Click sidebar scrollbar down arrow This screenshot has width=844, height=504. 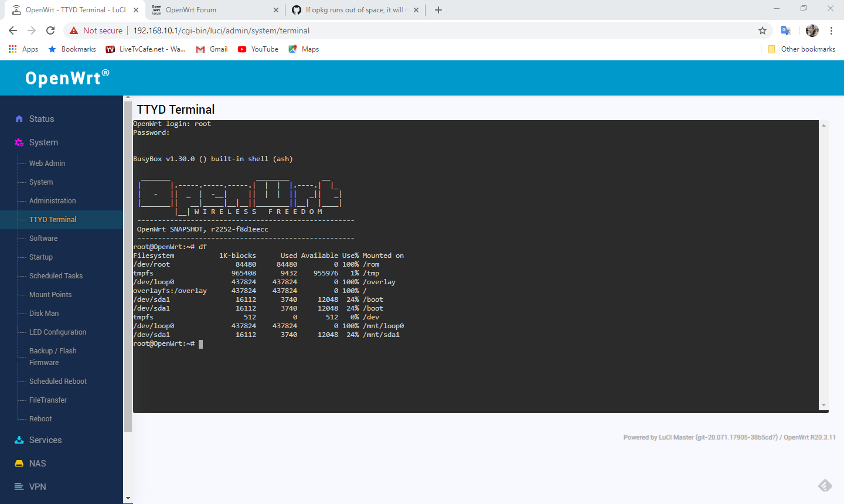click(128, 499)
